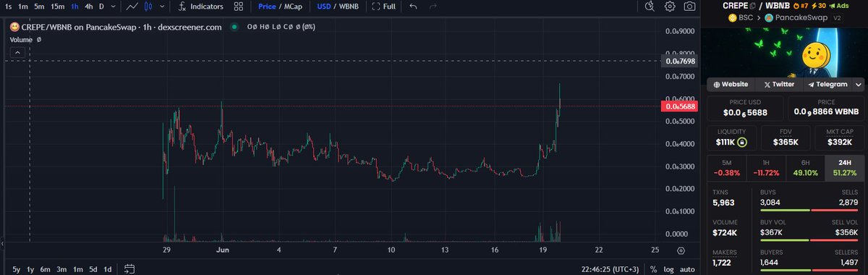Screen dimensions: 868x275
Task: Set the 5d date range
Action: [x=93, y=268]
